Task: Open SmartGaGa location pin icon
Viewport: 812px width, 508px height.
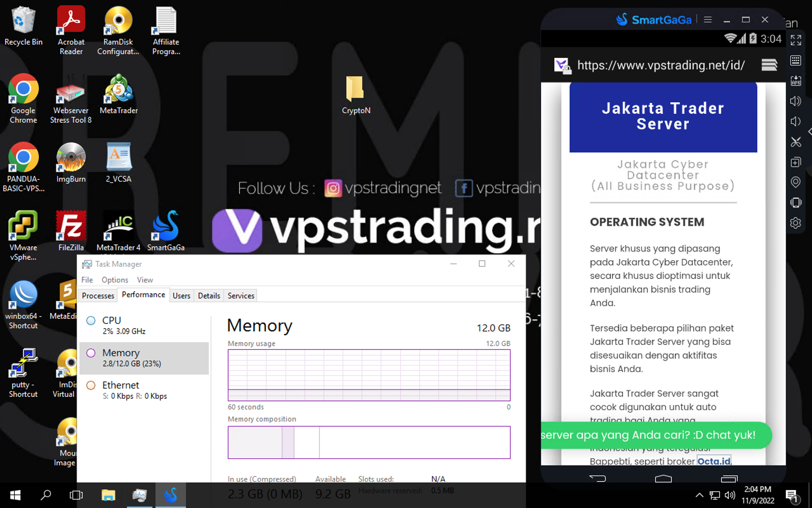Action: tap(796, 182)
